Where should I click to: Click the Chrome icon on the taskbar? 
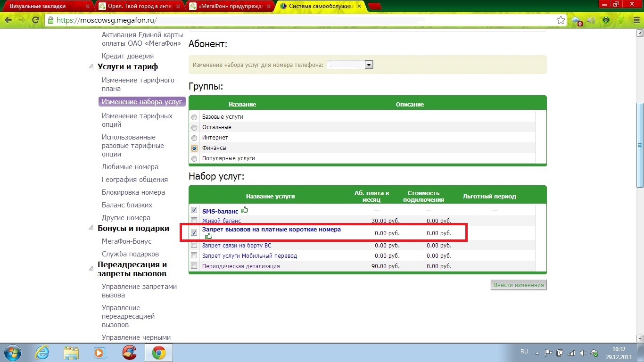click(158, 353)
